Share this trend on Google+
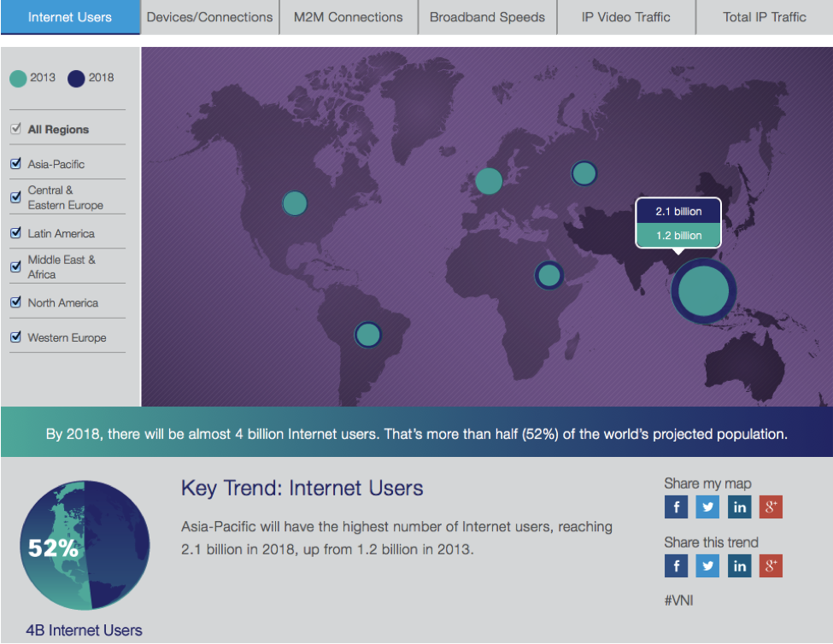833x644 pixels. coord(771,565)
